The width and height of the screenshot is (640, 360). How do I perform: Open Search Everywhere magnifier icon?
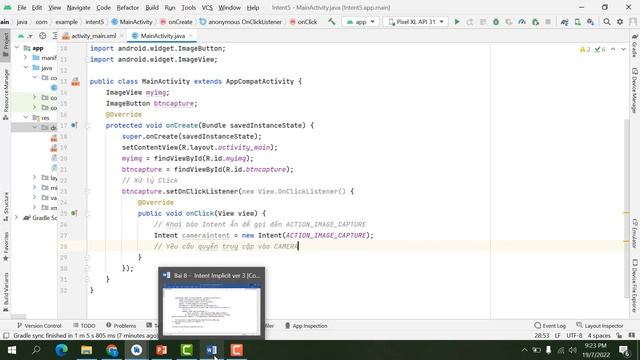[x=607, y=22]
